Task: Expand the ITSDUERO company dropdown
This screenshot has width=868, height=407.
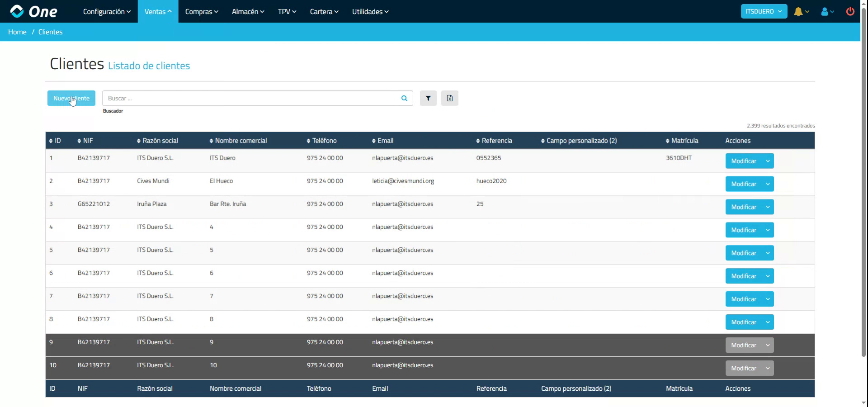Action: (x=763, y=11)
